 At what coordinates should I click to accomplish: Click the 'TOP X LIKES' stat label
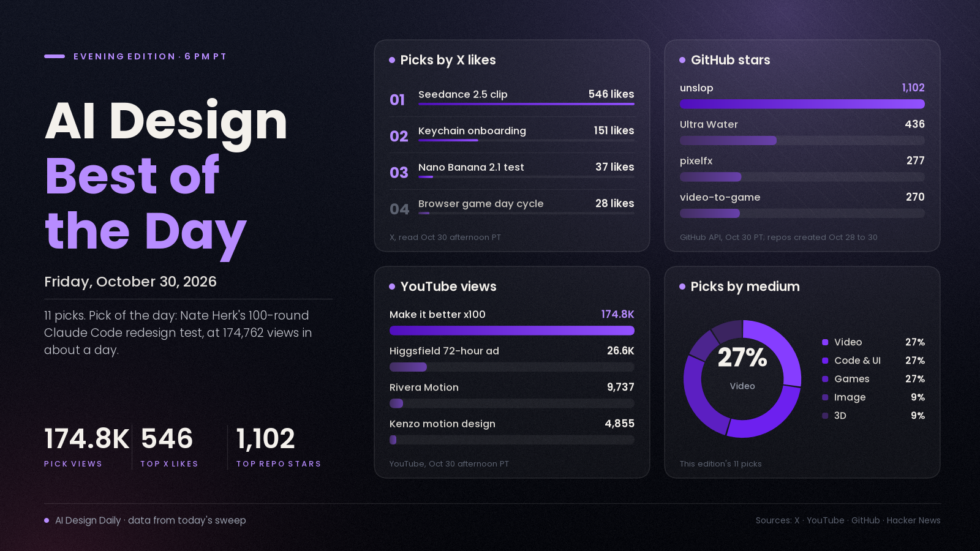[x=169, y=464]
